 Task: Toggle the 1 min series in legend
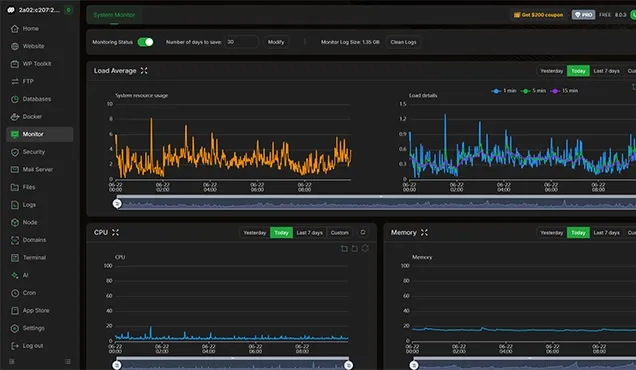[504, 91]
